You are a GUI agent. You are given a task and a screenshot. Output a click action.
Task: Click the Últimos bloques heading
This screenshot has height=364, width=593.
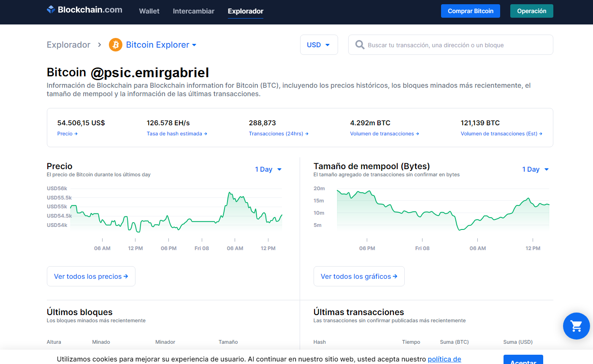pos(80,312)
